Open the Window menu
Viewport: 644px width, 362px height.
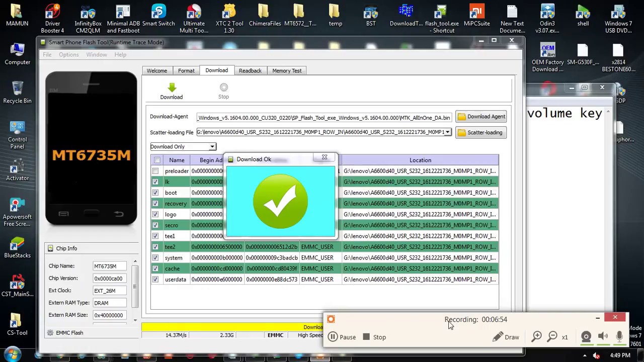tap(96, 54)
